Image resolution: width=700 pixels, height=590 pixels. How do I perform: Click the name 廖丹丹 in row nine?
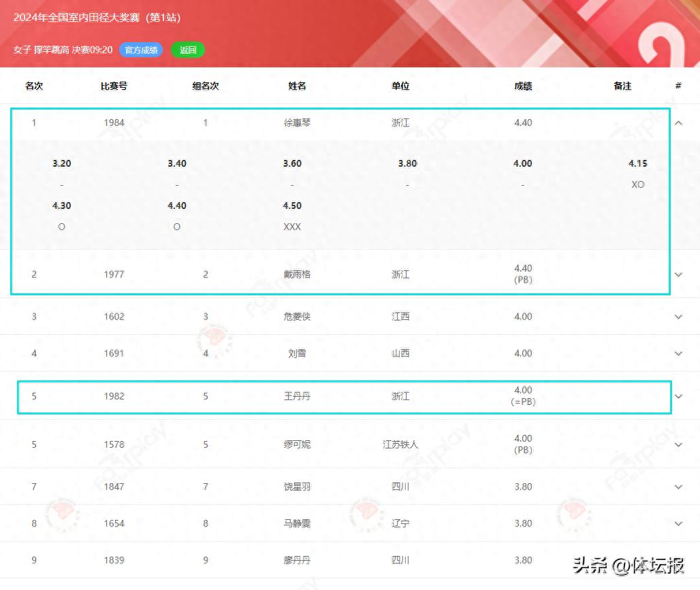(x=297, y=560)
